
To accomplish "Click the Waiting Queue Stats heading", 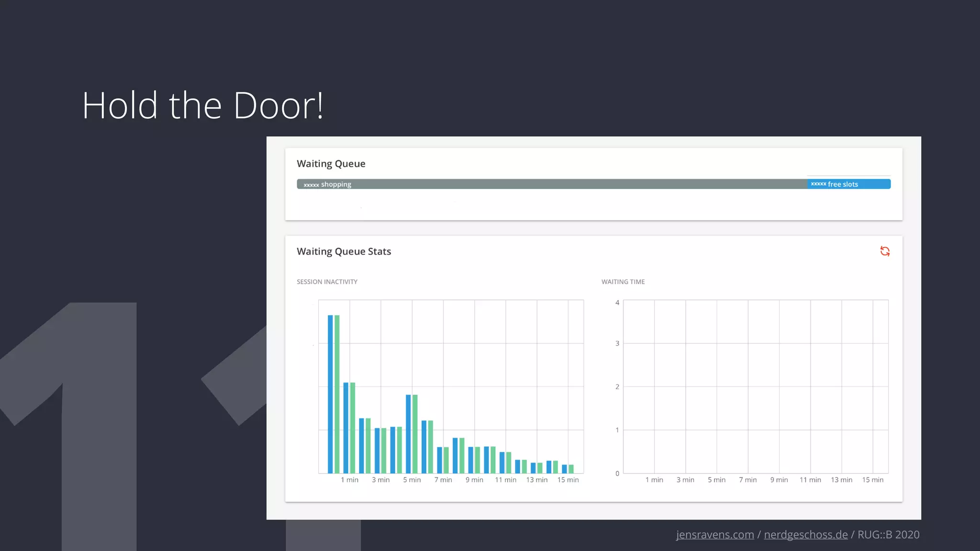I will coord(344,252).
